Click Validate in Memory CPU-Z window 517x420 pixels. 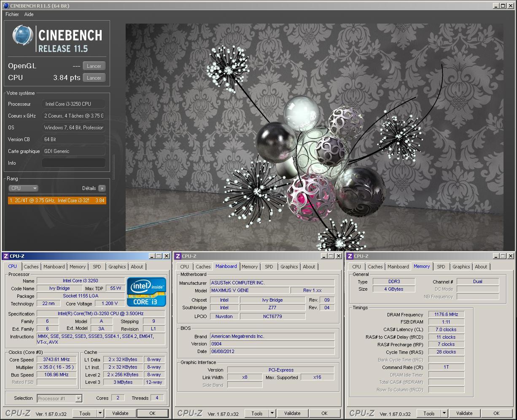(x=464, y=413)
